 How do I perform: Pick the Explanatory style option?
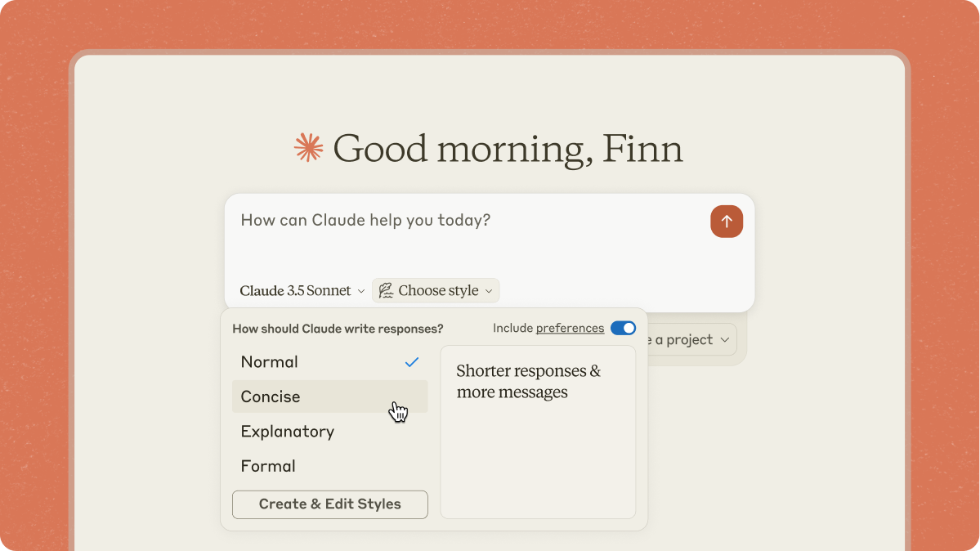[288, 432]
